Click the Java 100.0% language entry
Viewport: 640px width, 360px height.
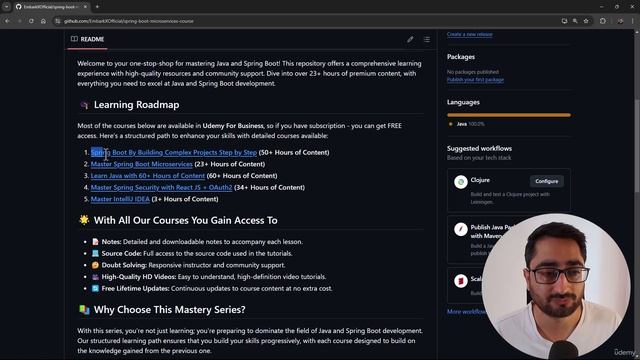click(467, 124)
